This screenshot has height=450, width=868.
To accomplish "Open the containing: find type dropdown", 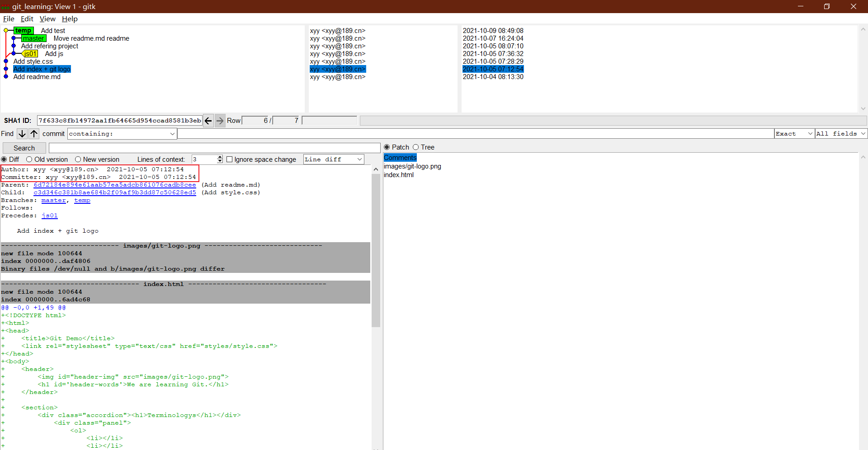I will click(122, 134).
